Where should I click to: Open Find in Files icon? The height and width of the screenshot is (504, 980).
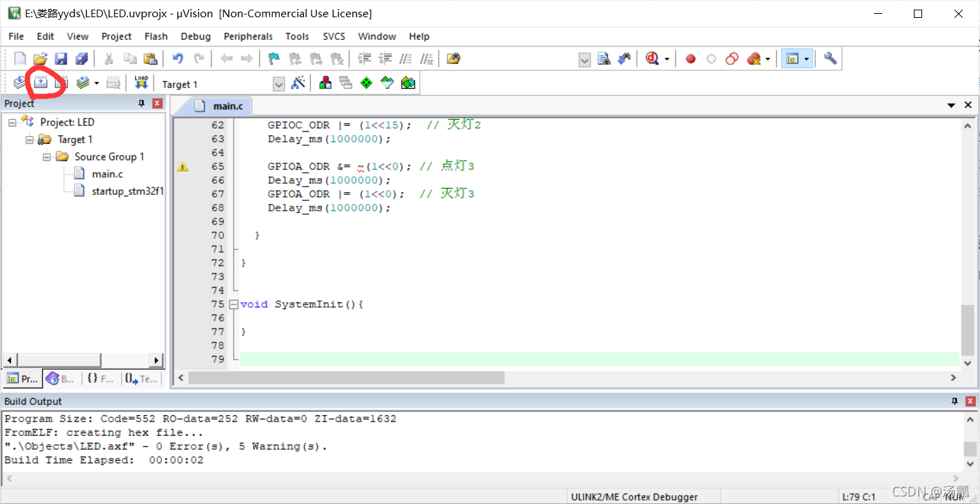pyautogui.click(x=453, y=59)
